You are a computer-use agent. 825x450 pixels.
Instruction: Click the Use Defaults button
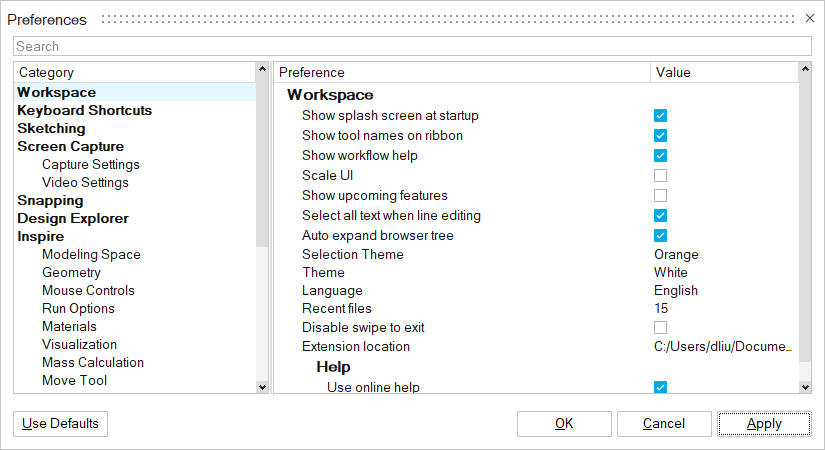coord(60,424)
